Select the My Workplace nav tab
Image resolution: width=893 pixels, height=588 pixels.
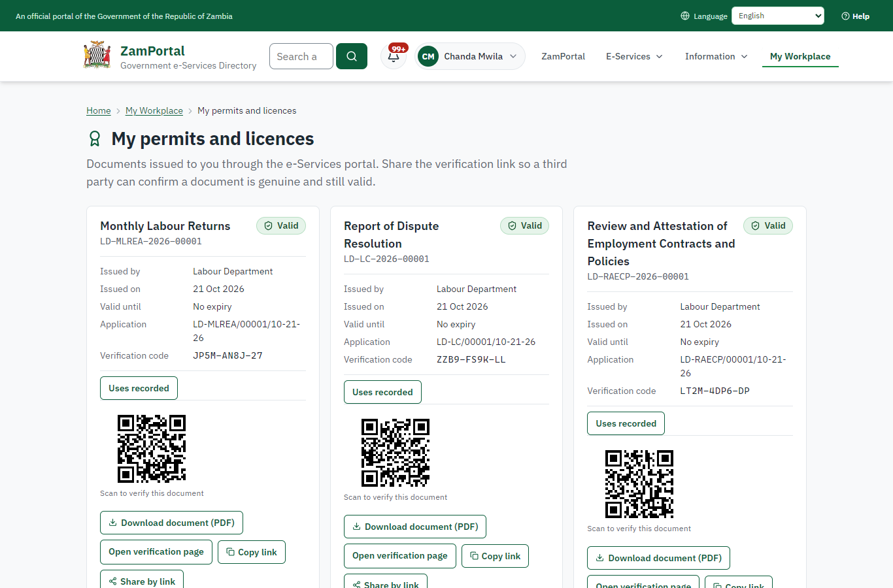coord(800,56)
